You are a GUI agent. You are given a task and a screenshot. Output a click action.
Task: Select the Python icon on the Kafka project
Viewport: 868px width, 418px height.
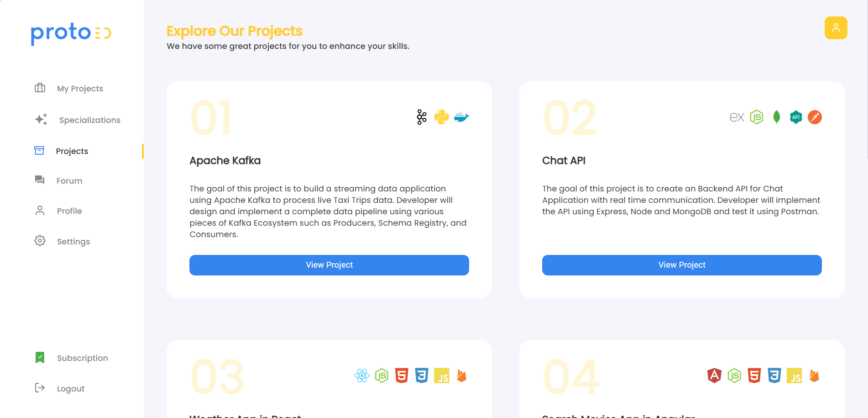[x=441, y=116]
